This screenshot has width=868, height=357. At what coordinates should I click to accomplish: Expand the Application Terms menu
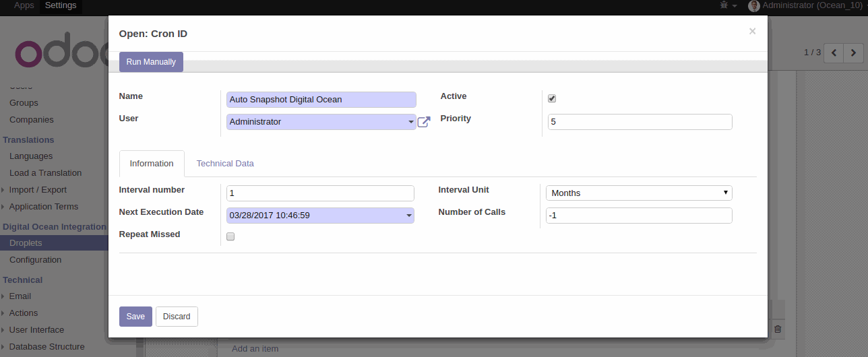[43, 207]
